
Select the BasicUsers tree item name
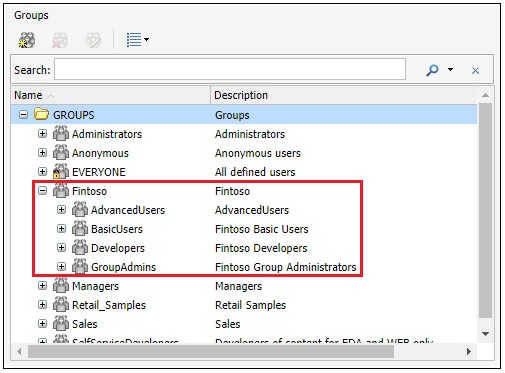[117, 229]
